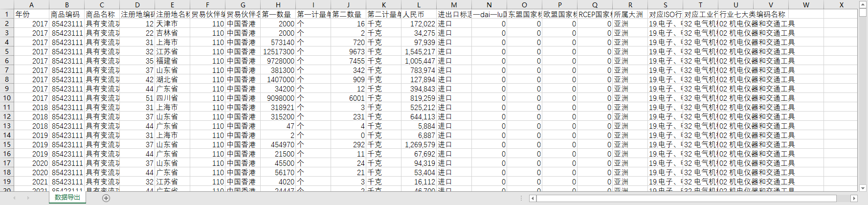The image size is (868, 205).
Task: Select column L header
Action: (x=419, y=5)
